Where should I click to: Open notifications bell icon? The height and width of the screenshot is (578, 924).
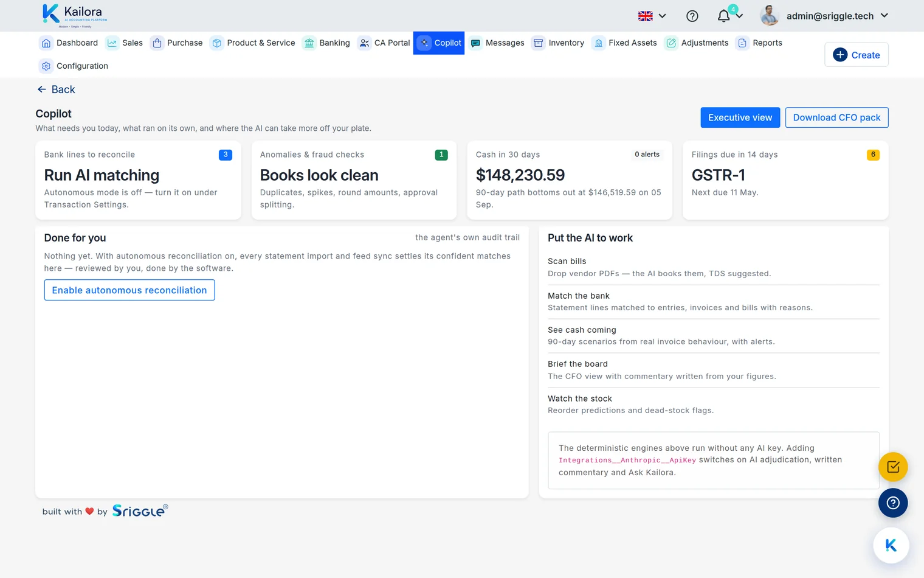click(723, 16)
